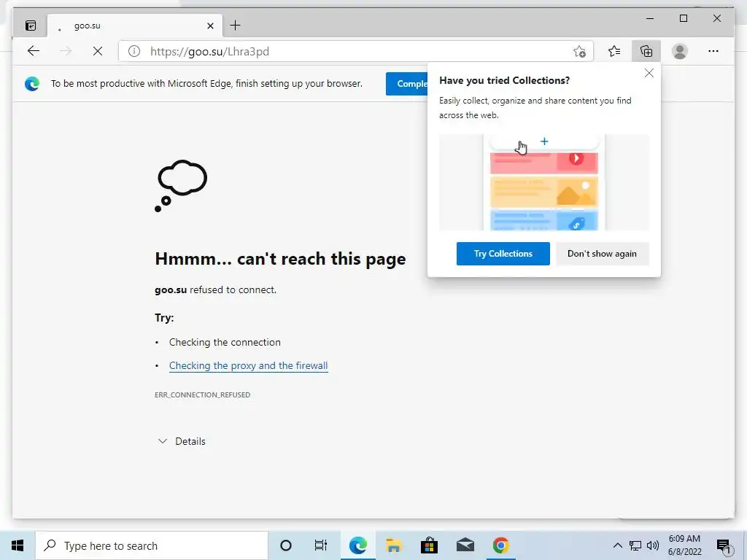
Task: Open the Windows Start menu
Action: (x=18, y=545)
